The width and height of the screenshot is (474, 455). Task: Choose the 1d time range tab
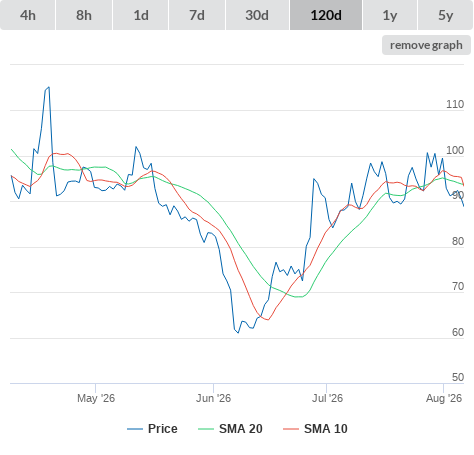(141, 15)
